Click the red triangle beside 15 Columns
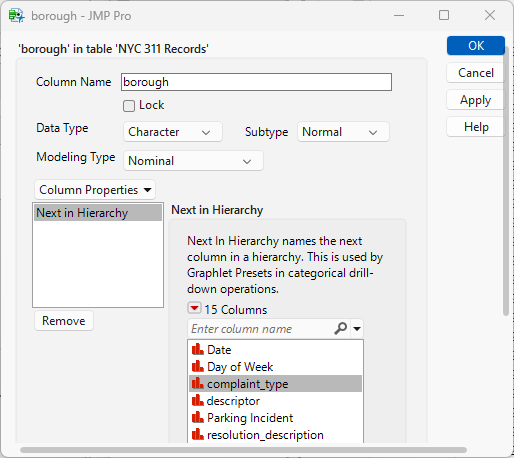 click(x=194, y=308)
